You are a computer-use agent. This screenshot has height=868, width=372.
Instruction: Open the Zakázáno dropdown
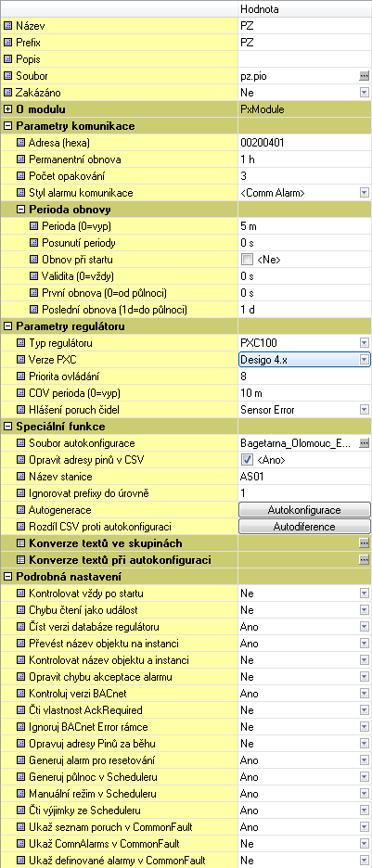(365, 93)
